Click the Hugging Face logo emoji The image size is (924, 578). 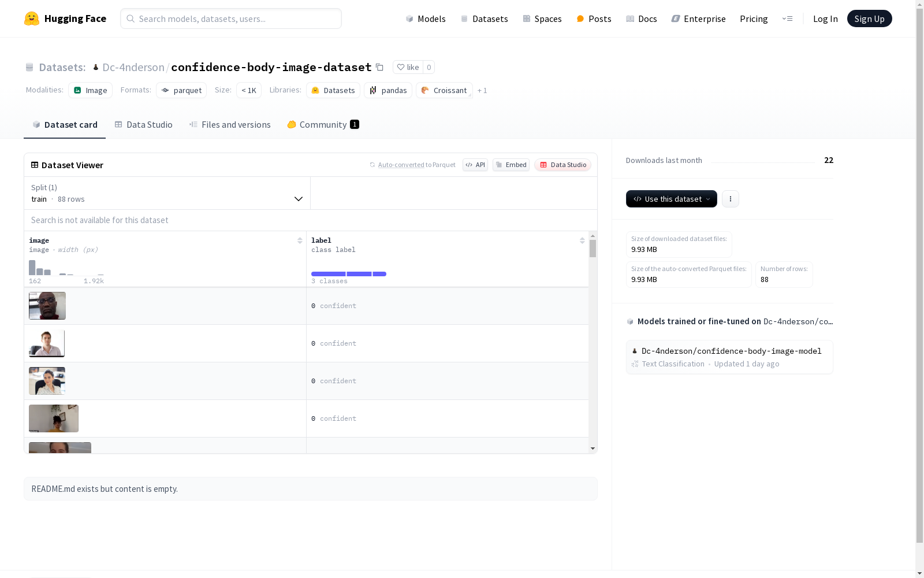click(x=32, y=18)
